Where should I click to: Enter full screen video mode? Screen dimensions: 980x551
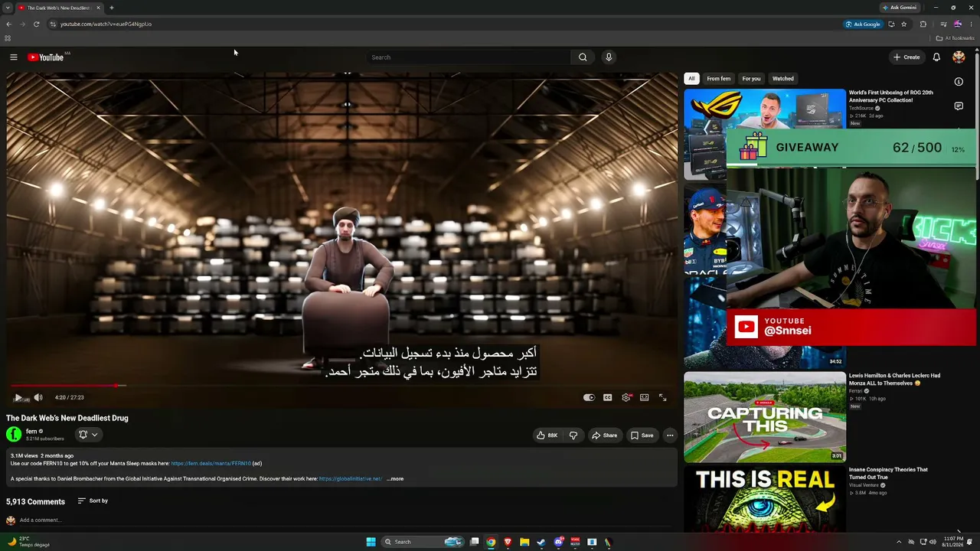pyautogui.click(x=663, y=398)
